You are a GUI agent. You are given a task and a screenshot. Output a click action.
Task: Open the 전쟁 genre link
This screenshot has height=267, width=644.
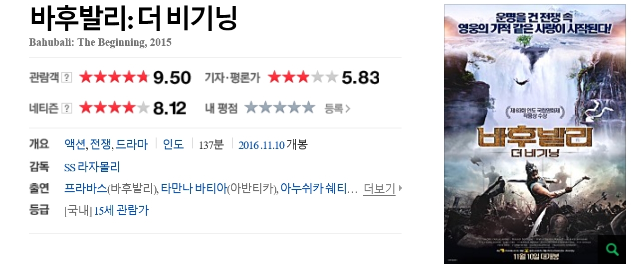[x=101, y=144]
